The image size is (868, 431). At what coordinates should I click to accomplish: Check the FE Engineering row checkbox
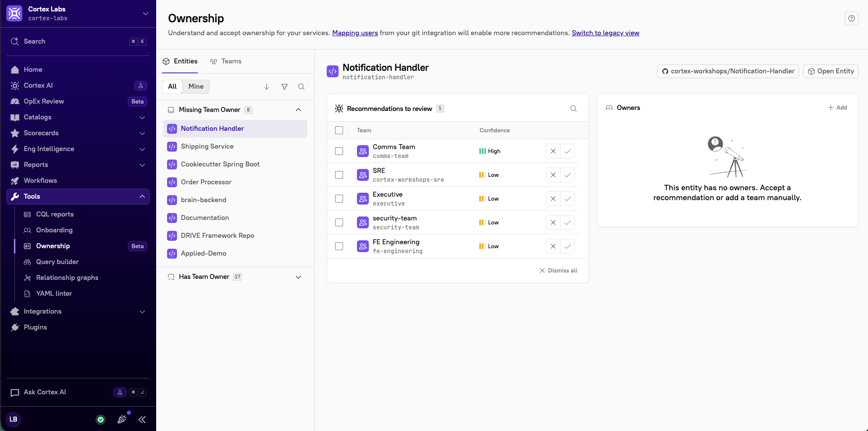tap(339, 246)
